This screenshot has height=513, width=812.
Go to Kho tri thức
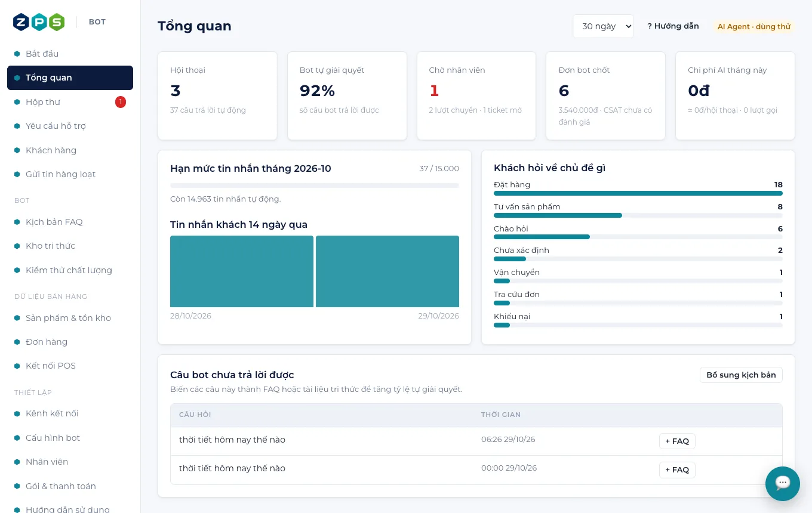[70, 246]
